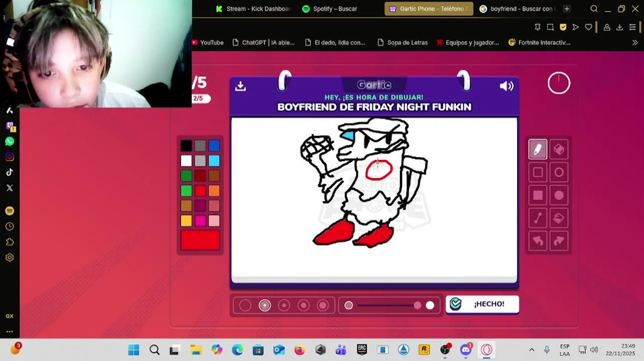Download the drawing via download icon
The height and width of the screenshot is (361, 644).
241,86
